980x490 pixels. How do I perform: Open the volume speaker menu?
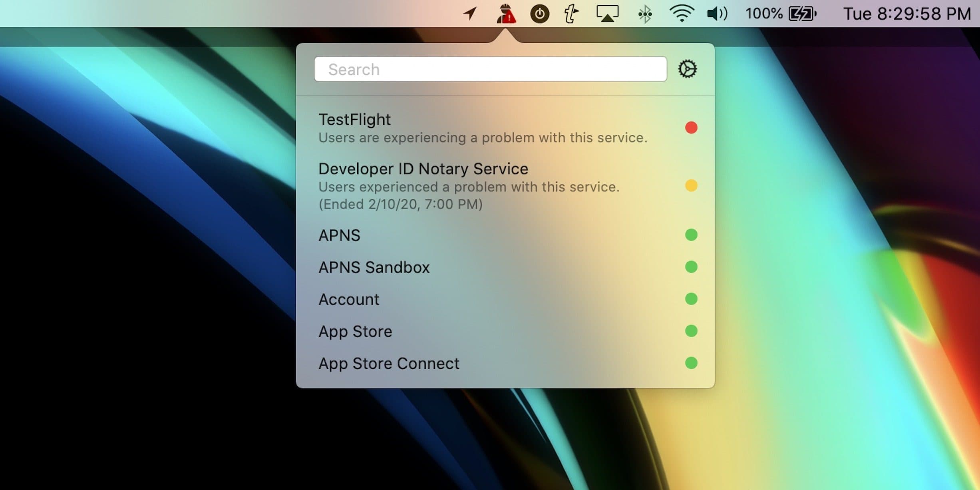click(717, 14)
